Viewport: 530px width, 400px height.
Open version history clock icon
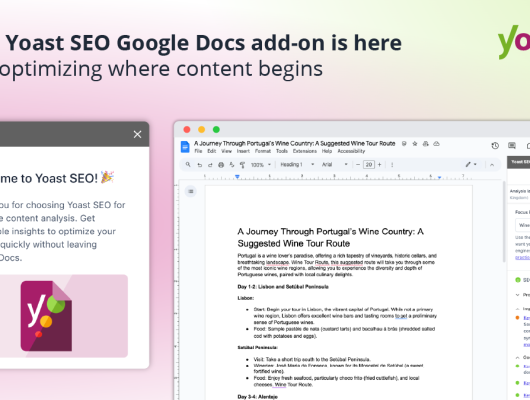495,146
